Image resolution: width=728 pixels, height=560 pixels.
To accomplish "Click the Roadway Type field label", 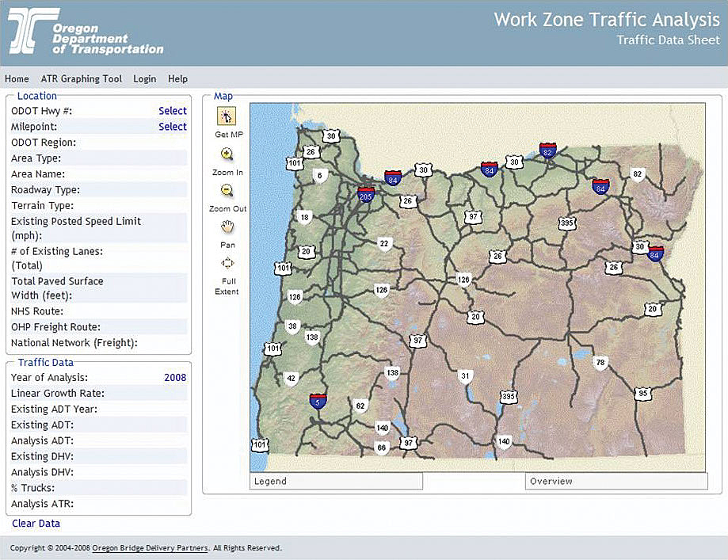I will tap(45, 190).
